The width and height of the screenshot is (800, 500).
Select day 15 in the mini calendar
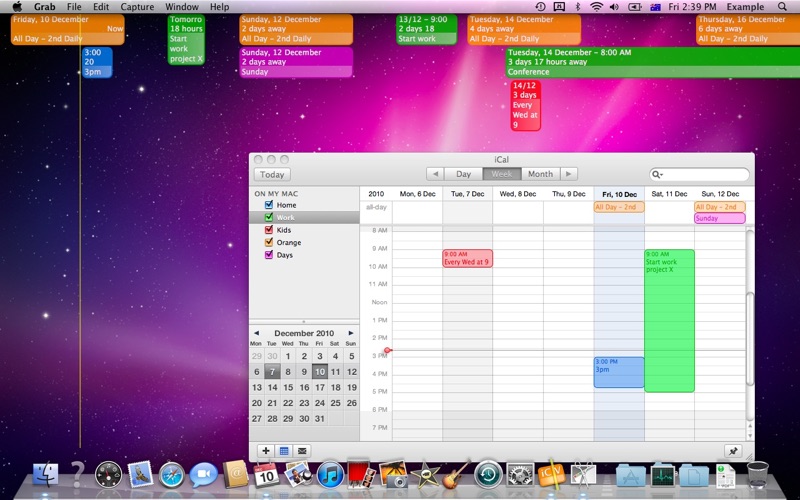[x=288, y=387]
